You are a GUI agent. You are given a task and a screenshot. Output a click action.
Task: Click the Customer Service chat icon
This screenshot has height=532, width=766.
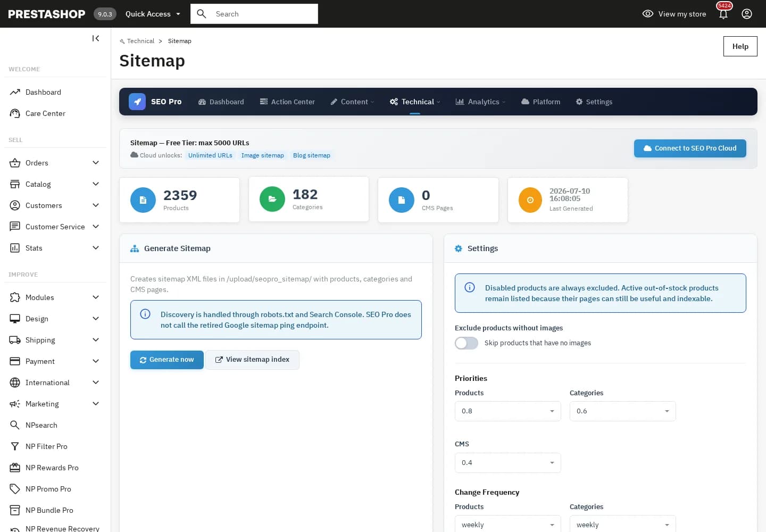(15, 227)
